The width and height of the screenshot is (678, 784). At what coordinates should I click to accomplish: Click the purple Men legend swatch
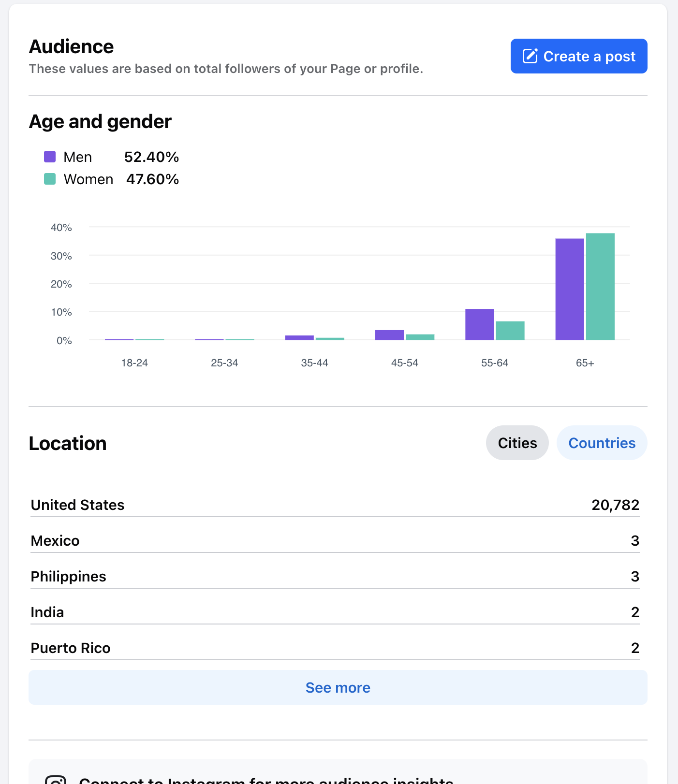pyautogui.click(x=50, y=157)
